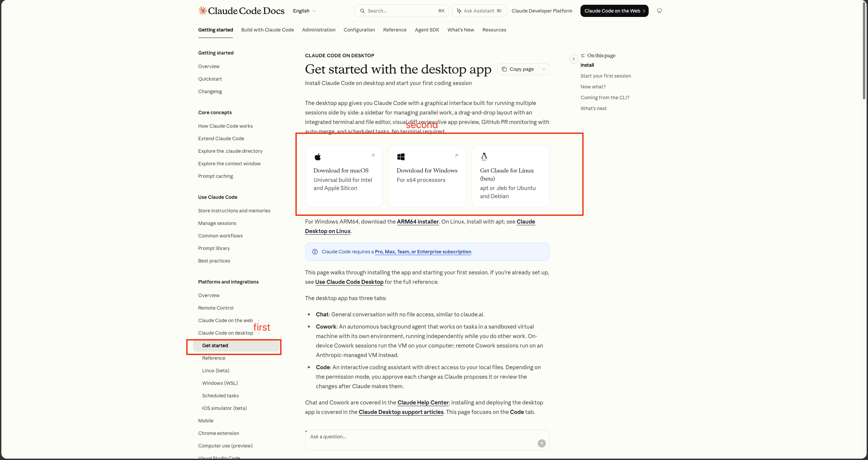Click in the Search docs field
Screen dimensions: 868x460
tap(402, 11)
